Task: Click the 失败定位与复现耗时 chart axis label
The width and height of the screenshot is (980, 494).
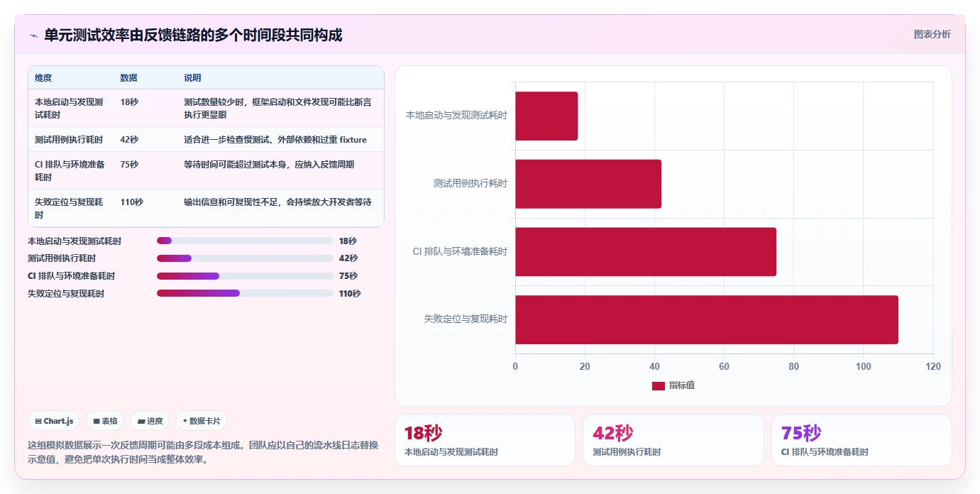Action: tap(466, 319)
